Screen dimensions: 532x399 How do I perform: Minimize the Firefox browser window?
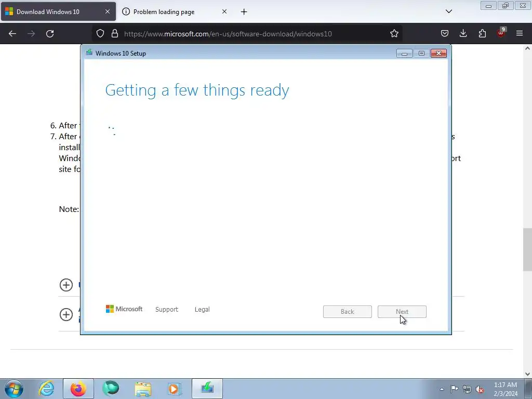[x=488, y=6]
